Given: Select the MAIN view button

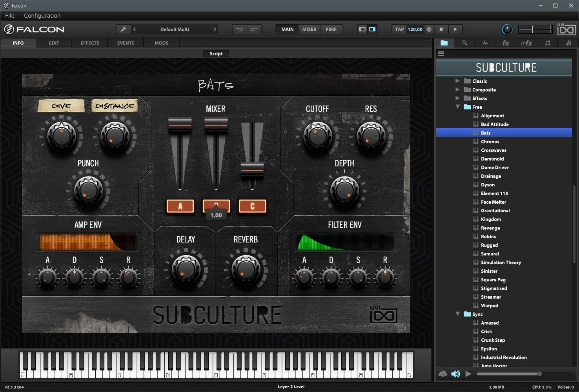Looking at the screenshot, I should coord(287,29).
